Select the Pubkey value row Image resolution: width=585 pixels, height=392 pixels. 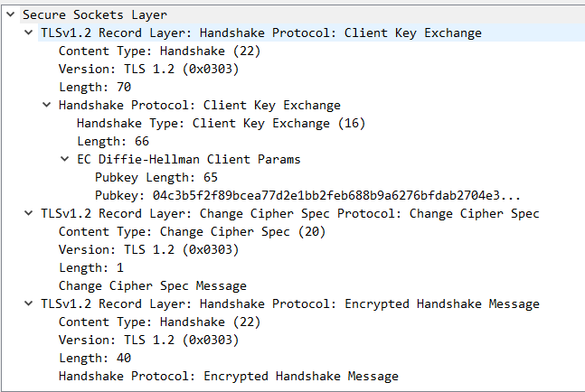pyautogui.click(x=307, y=195)
